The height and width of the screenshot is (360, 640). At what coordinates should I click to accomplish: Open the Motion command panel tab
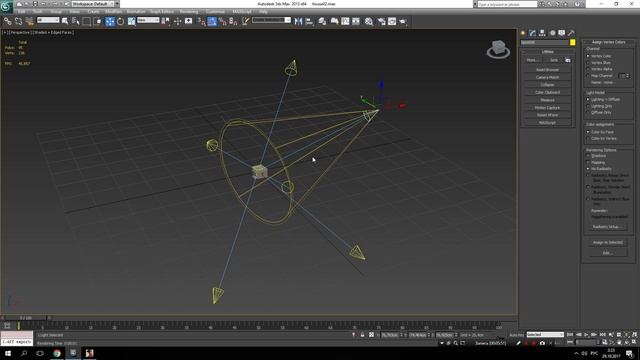pyautogui.click(x=552, y=33)
